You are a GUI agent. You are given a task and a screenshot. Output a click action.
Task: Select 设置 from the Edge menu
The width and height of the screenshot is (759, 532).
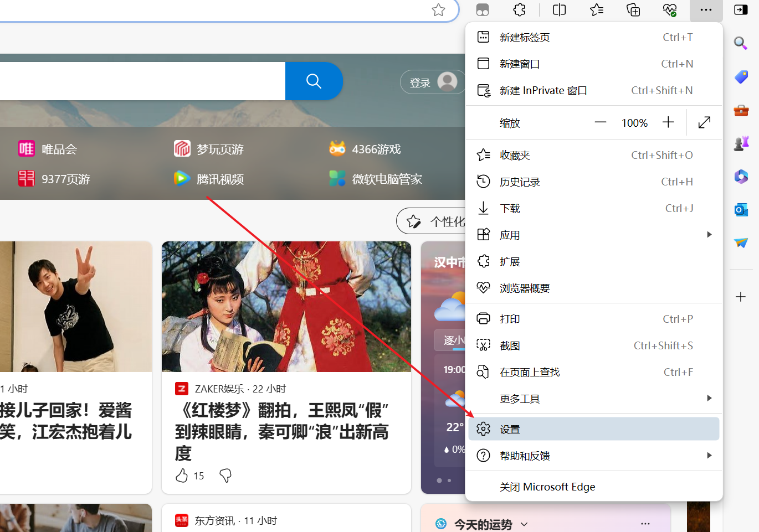click(x=510, y=428)
